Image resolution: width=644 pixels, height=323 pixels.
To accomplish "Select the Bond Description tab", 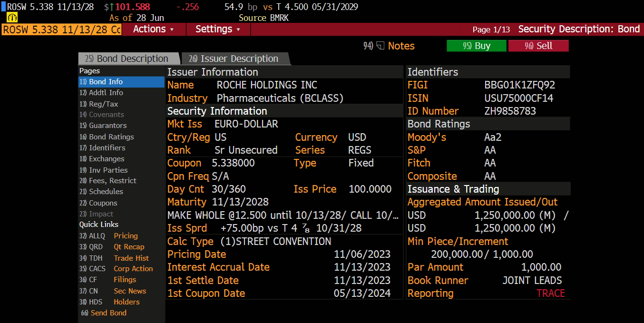I will click(127, 59).
